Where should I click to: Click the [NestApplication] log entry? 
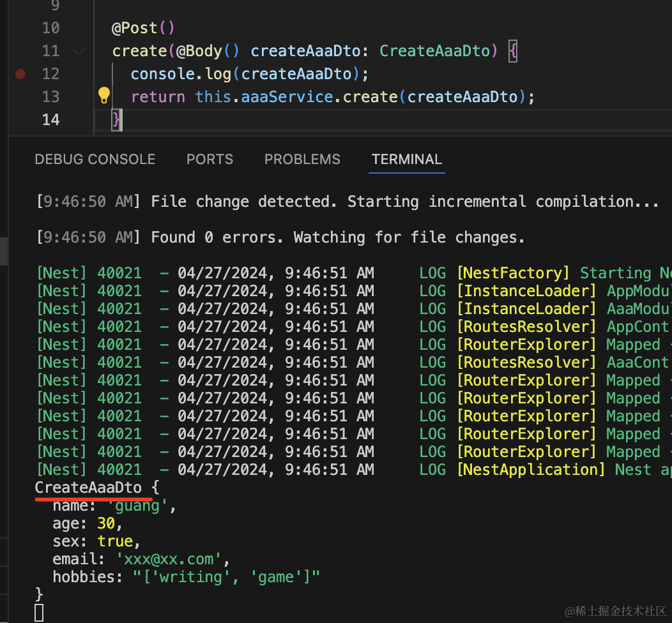530,470
